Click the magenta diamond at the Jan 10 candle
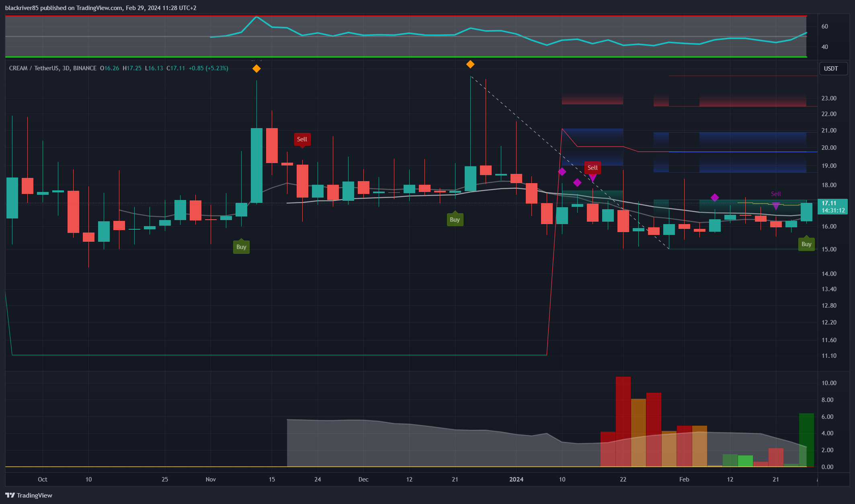Image resolution: width=855 pixels, height=504 pixels. [562, 172]
